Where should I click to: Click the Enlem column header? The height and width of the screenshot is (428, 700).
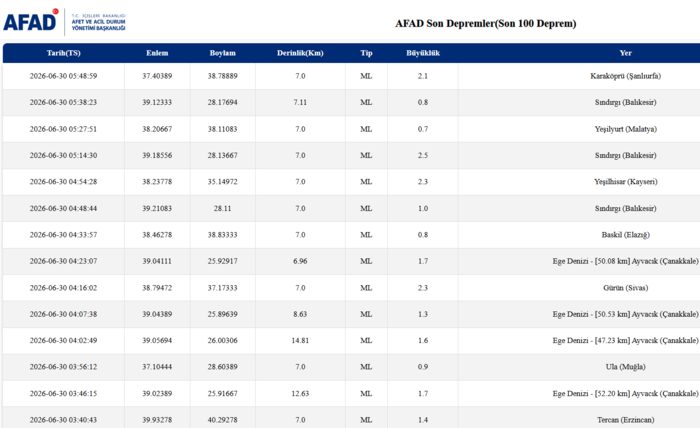tap(157, 53)
